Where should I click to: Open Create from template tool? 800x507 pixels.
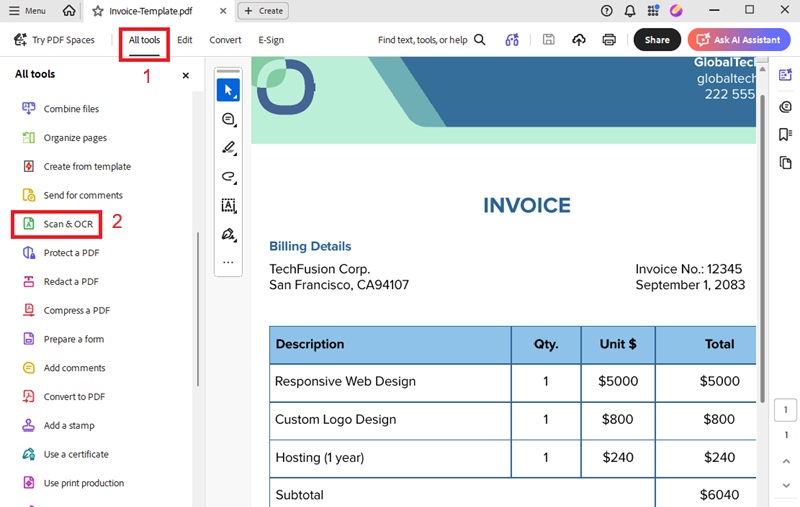click(x=77, y=166)
